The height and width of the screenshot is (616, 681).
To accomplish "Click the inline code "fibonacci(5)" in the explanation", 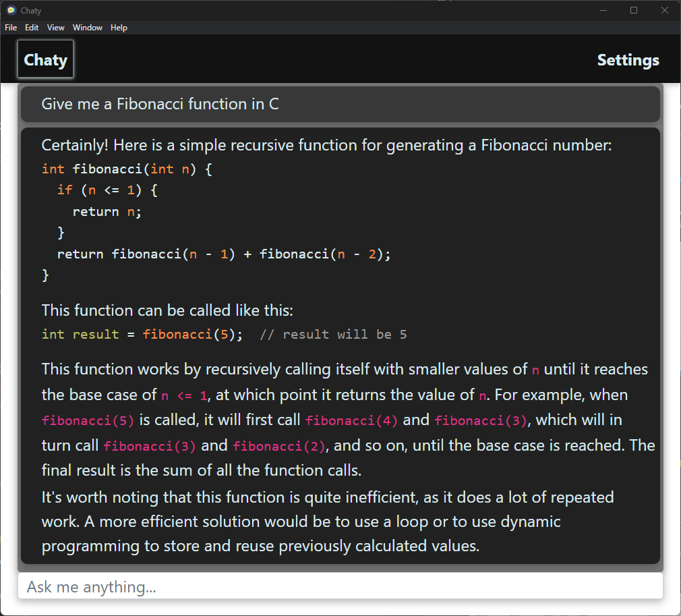I will pyautogui.click(x=88, y=420).
